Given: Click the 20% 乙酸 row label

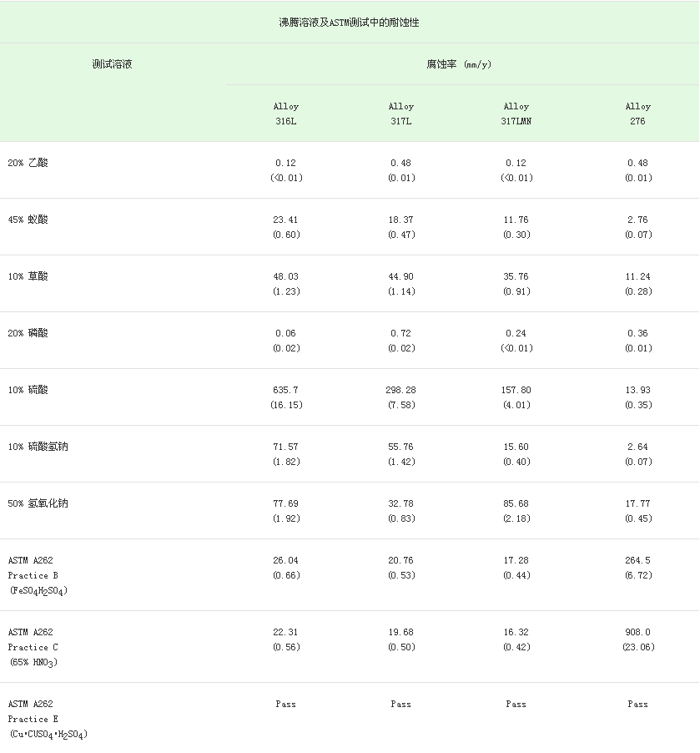Looking at the screenshot, I should [x=28, y=163].
